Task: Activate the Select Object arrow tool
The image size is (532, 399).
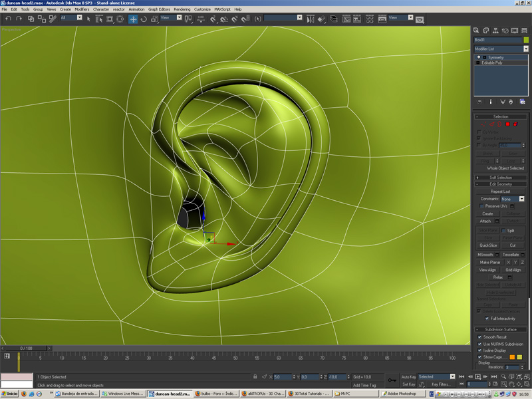Action: point(88,19)
